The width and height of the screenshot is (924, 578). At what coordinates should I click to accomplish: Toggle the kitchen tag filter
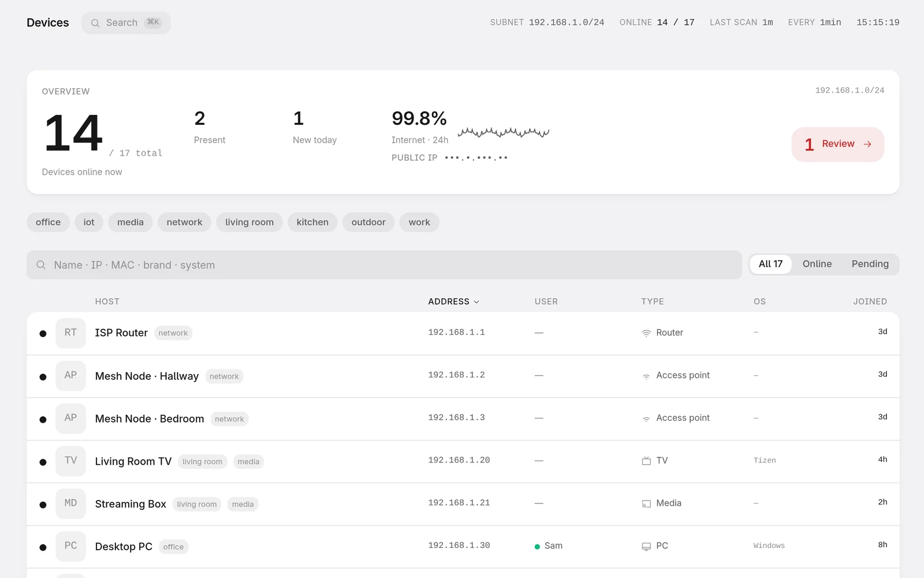[312, 222]
